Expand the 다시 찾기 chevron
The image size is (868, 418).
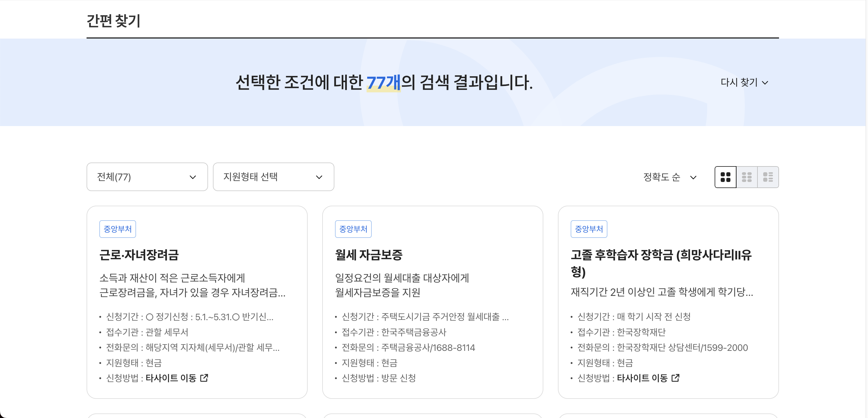765,83
